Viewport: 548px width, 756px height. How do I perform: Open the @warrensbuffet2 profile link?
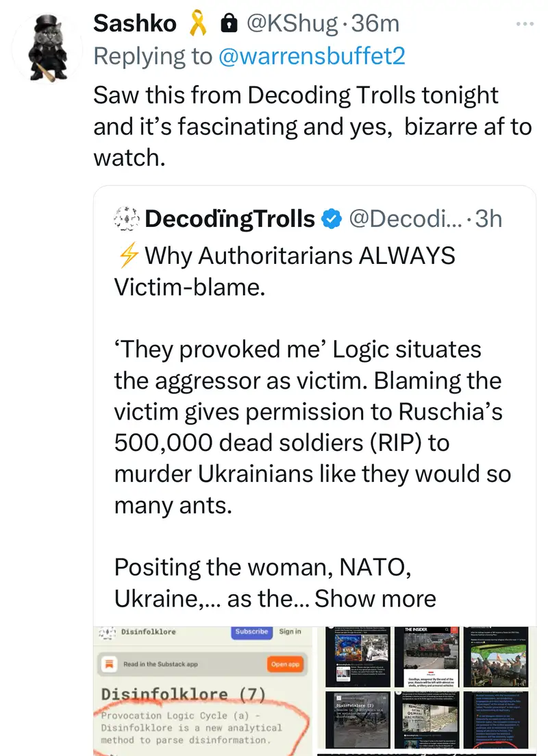(312, 56)
